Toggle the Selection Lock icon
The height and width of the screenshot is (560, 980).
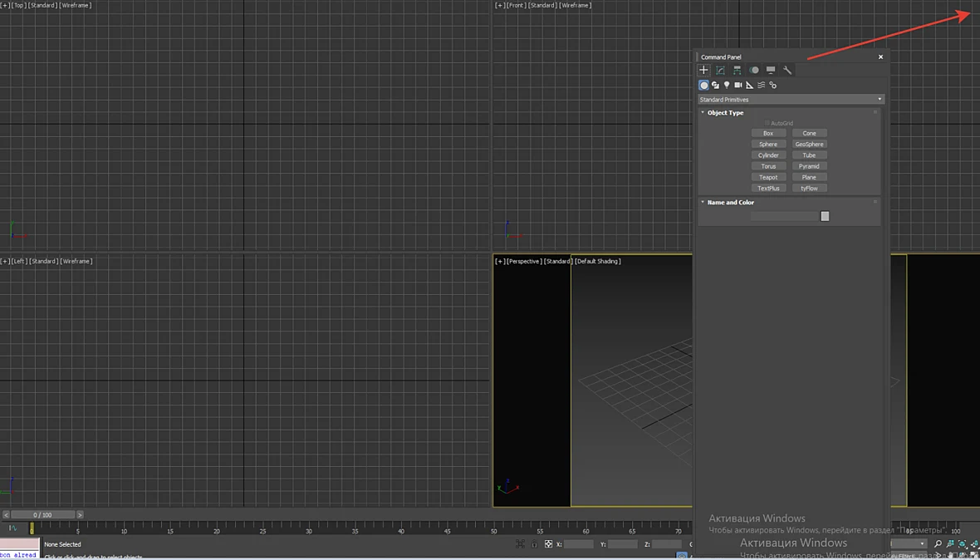pos(534,544)
